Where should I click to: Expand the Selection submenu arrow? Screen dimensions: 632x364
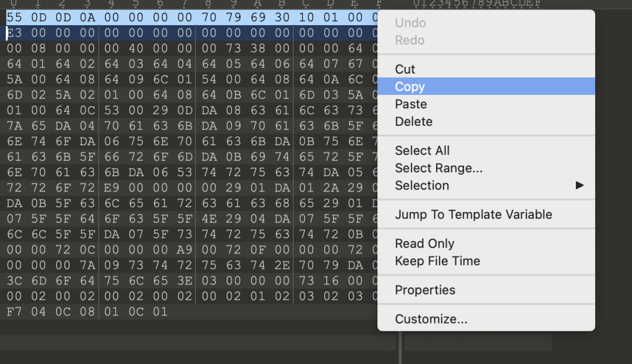(x=579, y=186)
